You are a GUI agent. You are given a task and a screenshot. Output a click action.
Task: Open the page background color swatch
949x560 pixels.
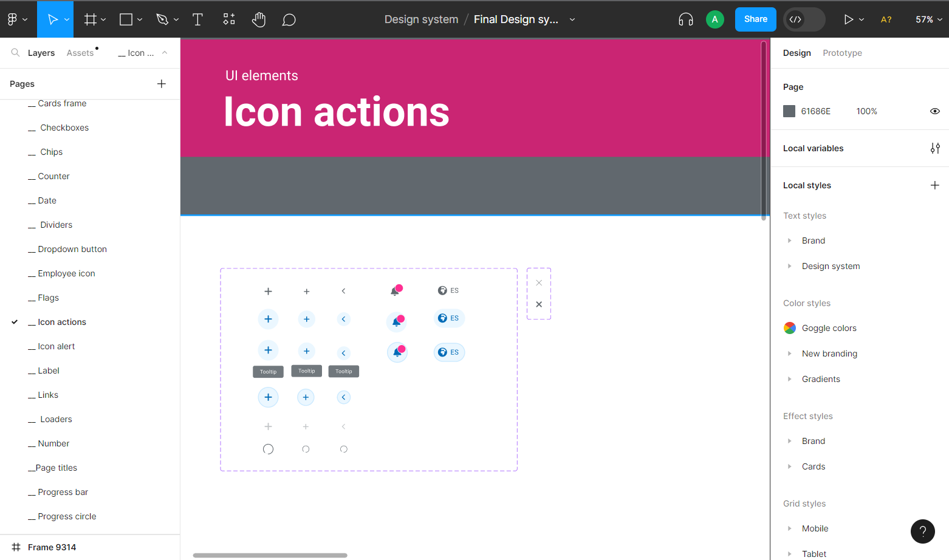[789, 111]
